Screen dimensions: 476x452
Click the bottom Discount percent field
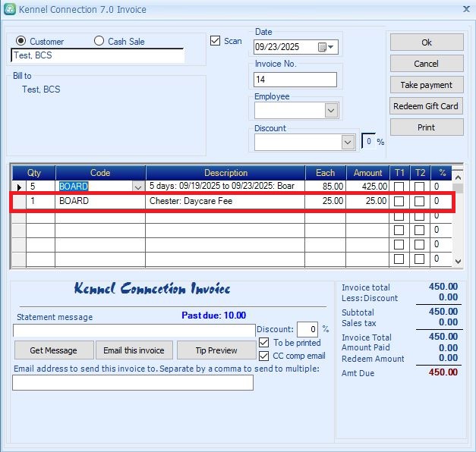307,329
